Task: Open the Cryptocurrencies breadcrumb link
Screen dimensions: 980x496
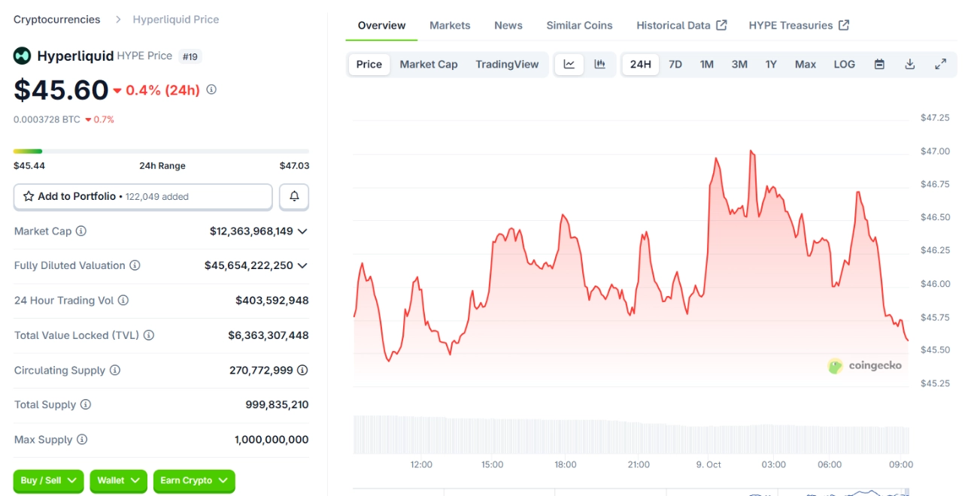Action: (56, 20)
